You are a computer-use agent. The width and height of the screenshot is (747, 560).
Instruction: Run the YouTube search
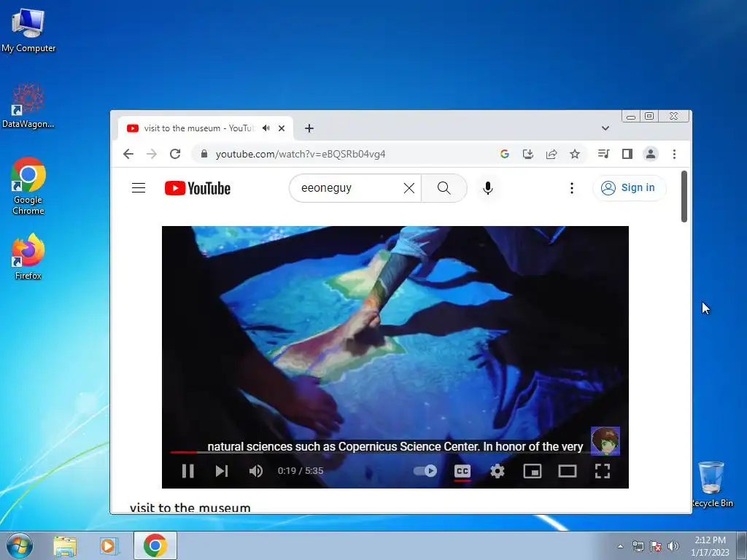coord(444,187)
